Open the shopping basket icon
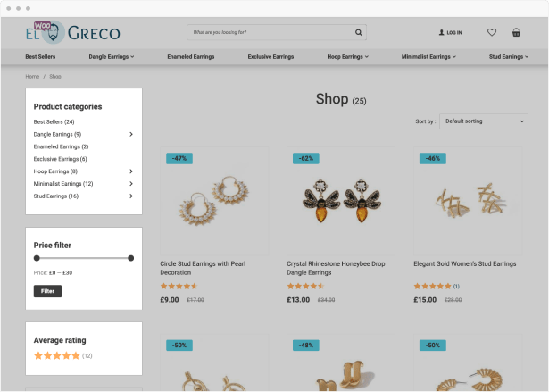 click(516, 33)
